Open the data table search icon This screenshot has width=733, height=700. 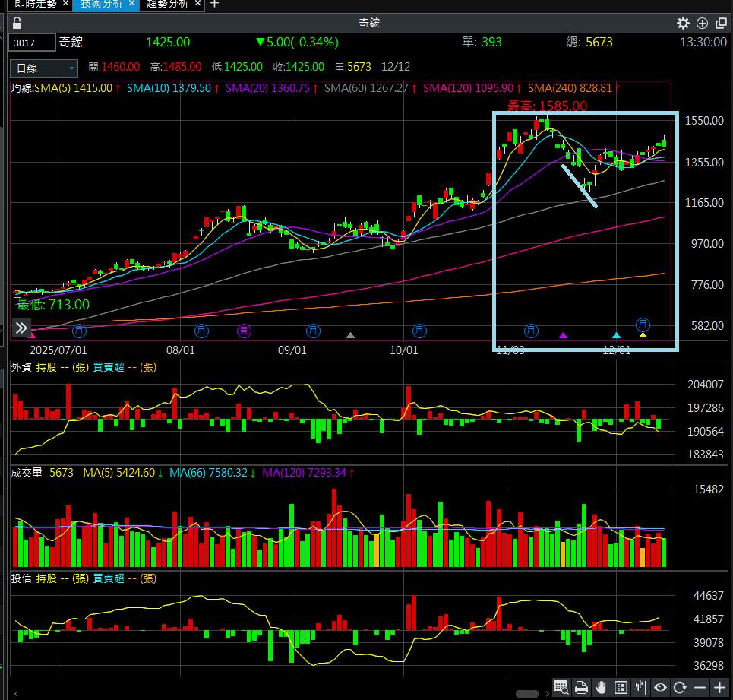point(562,688)
